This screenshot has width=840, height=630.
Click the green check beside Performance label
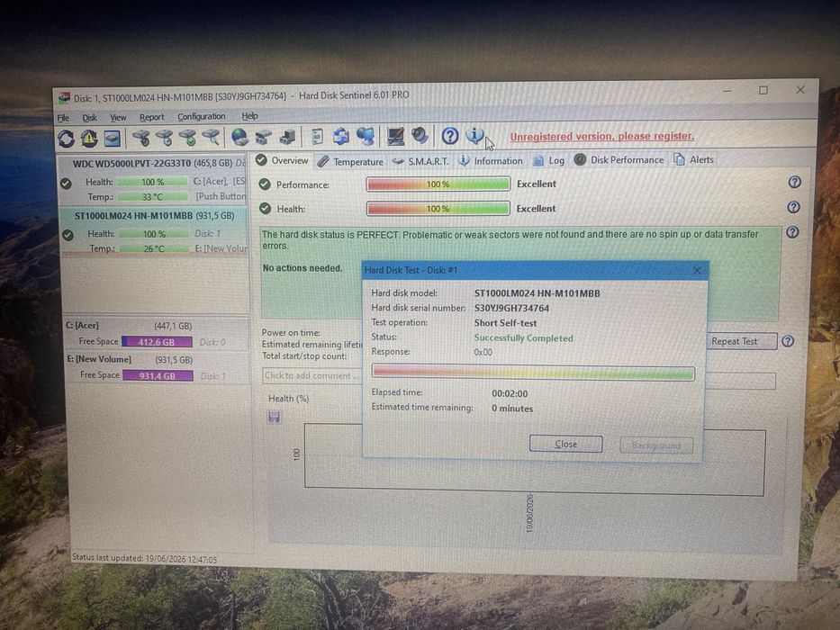[x=265, y=184]
